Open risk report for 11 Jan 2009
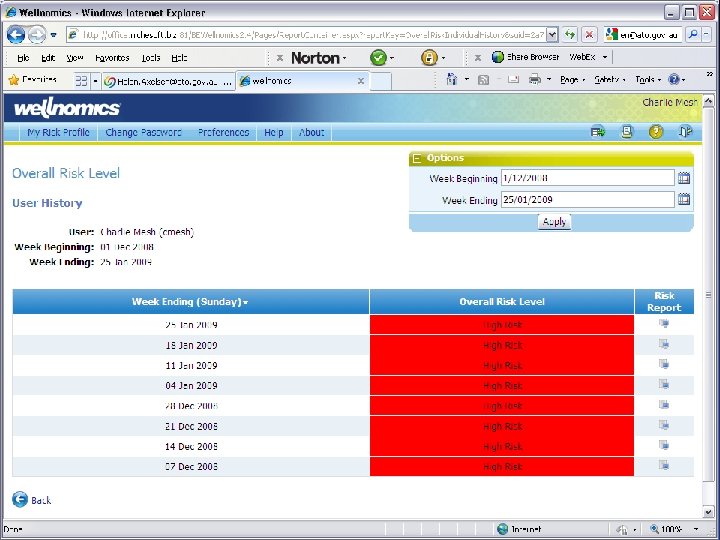720x540 pixels. tap(664, 364)
